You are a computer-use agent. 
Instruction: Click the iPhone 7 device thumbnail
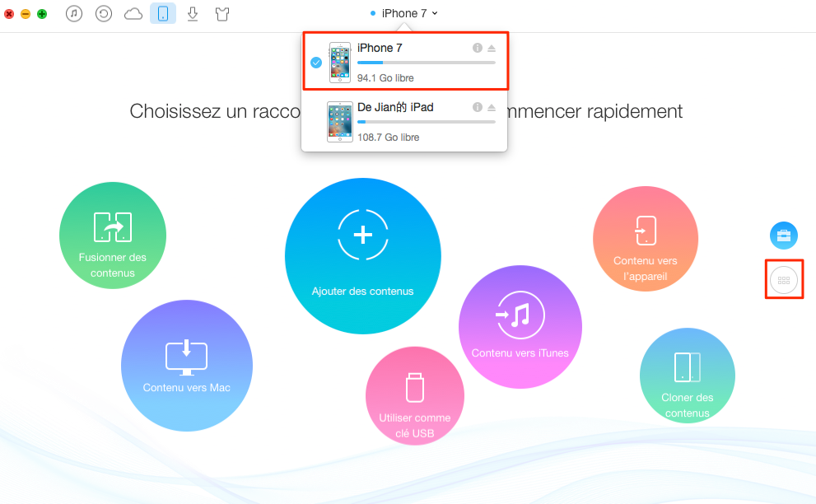click(340, 63)
